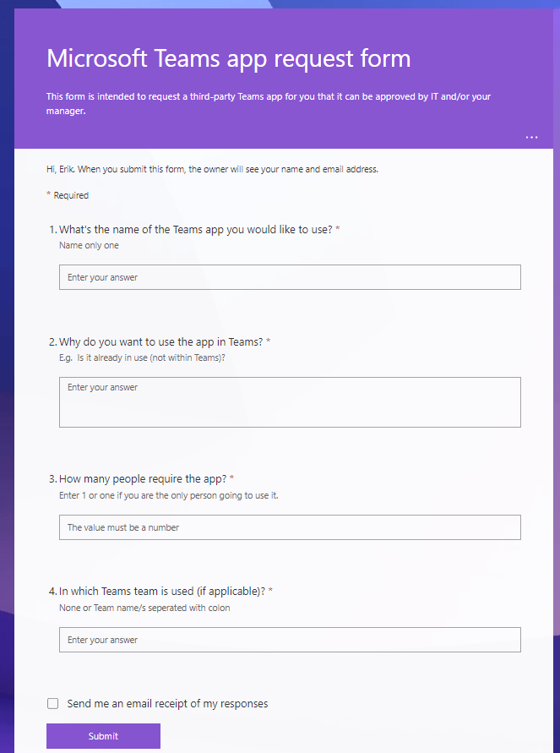Image resolution: width=560 pixels, height=753 pixels.
Task: Click the 'Is it already in use' hint
Action: point(142,357)
